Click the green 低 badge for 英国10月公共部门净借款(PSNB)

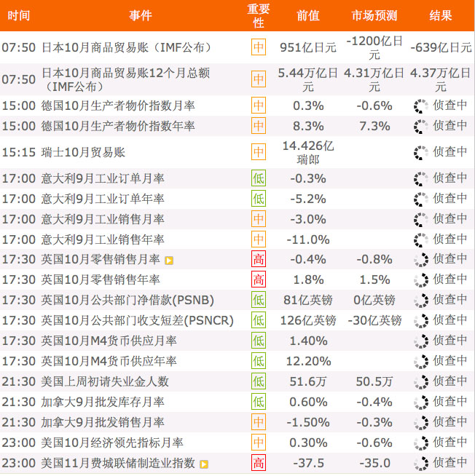click(259, 300)
